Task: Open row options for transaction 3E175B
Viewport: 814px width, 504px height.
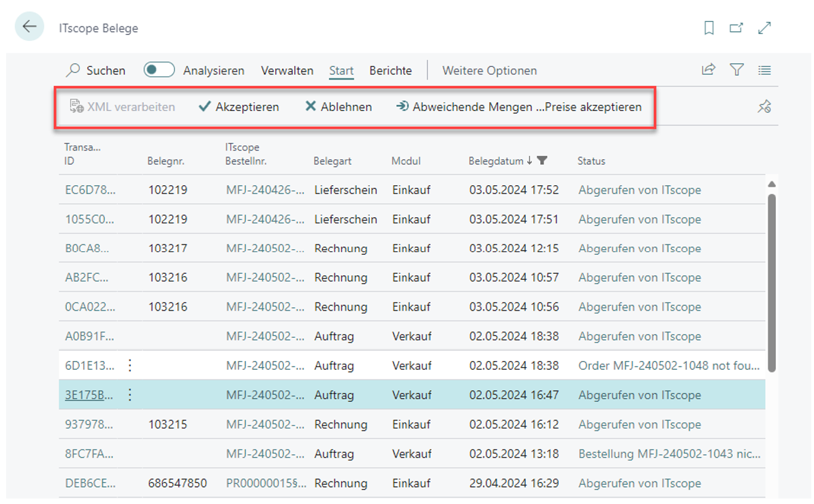Action: tap(130, 395)
